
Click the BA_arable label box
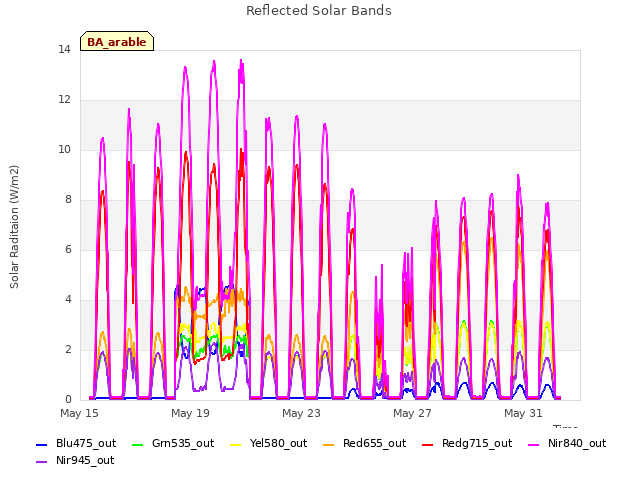tap(117, 41)
